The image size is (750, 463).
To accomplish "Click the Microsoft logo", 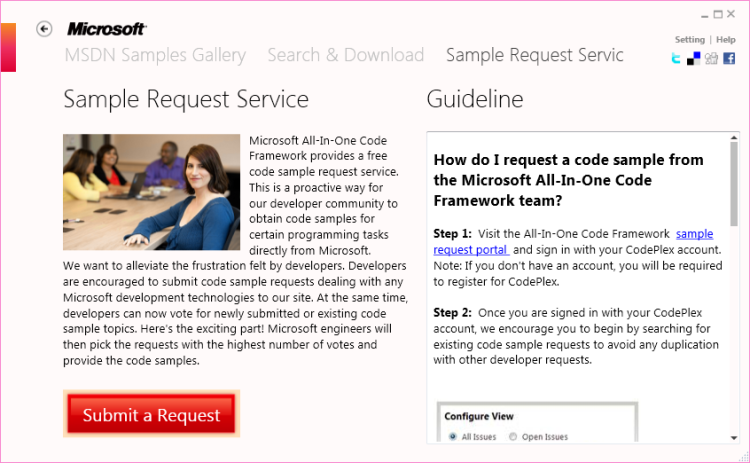I will point(106,29).
